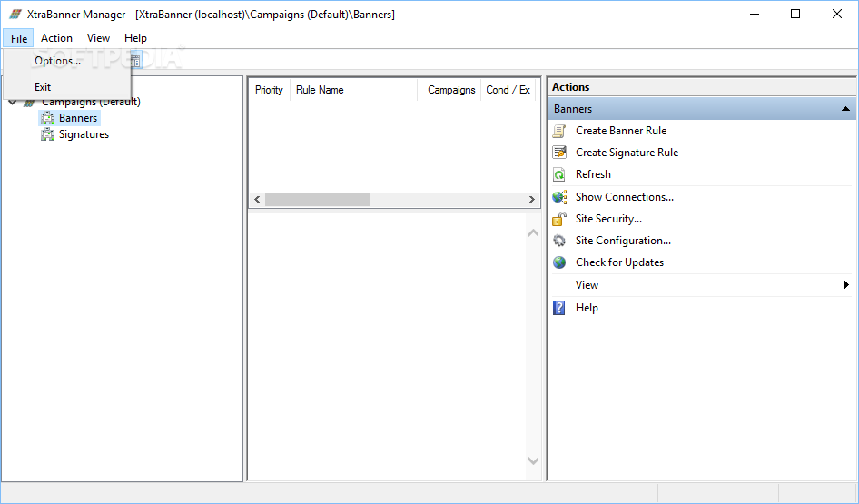Collapse the Banners section in Actions pane
This screenshot has width=859, height=504.
(x=846, y=109)
